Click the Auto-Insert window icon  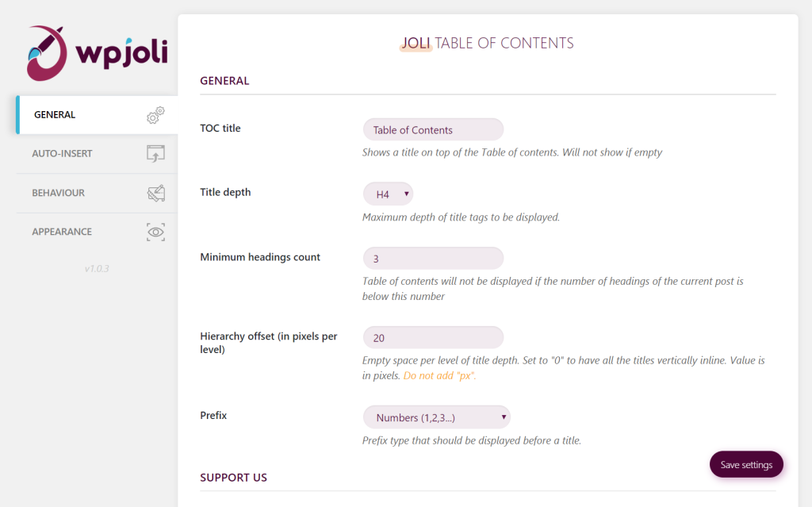click(155, 154)
